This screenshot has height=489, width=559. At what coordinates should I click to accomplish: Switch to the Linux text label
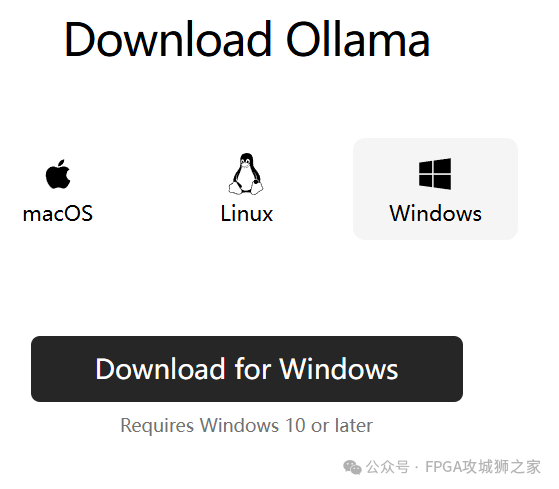247,214
